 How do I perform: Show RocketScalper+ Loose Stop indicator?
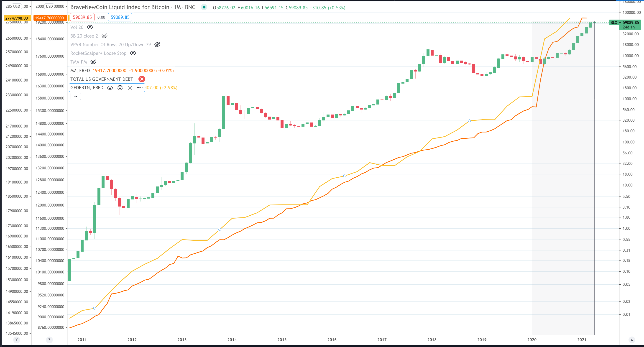point(133,53)
